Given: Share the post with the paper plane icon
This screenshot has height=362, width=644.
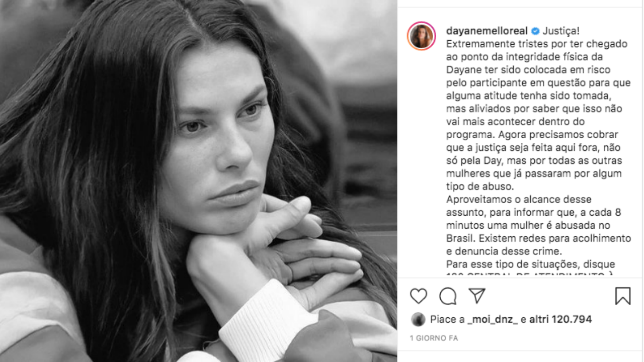Looking at the screenshot, I should point(476,296).
